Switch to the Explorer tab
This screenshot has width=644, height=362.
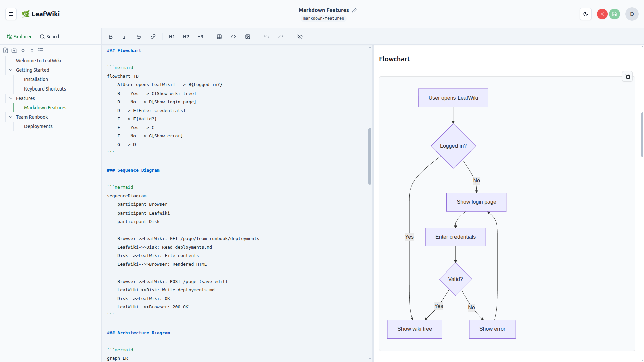tap(19, 37)
